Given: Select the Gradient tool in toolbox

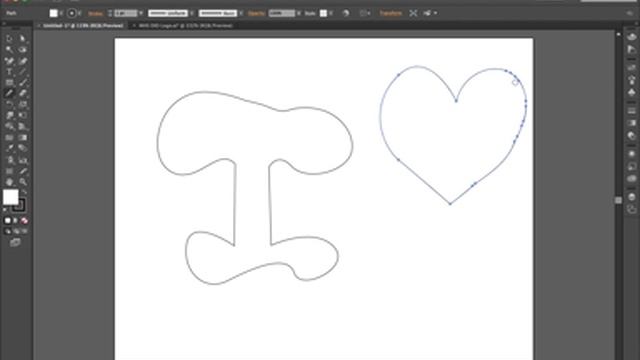Looking at the screenshot, I should point(22,138).
